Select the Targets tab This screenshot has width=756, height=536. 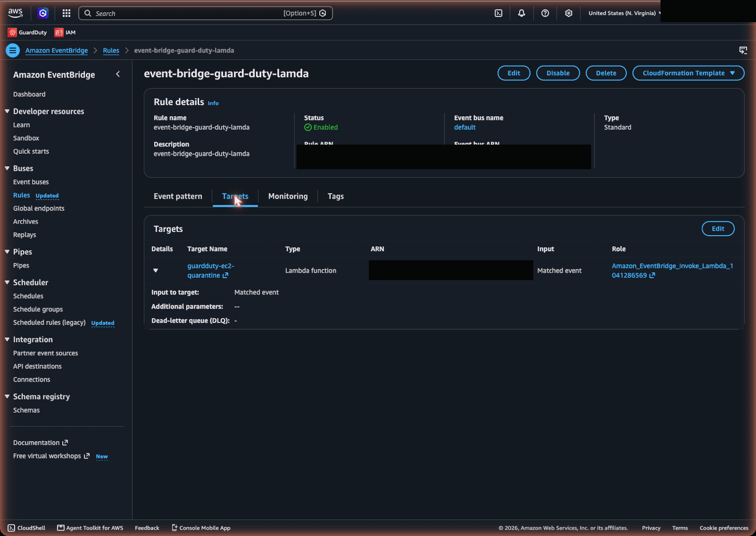coord(235,196)
